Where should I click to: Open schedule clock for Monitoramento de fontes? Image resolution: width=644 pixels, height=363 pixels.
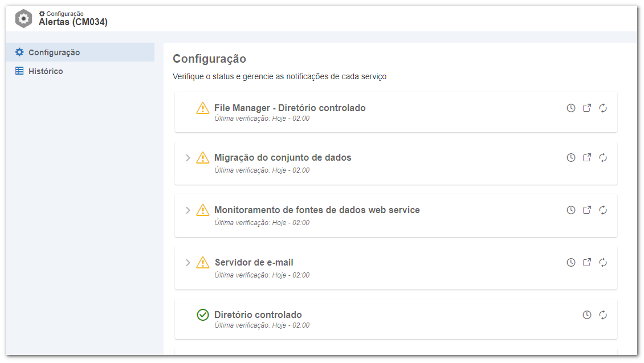571,210
